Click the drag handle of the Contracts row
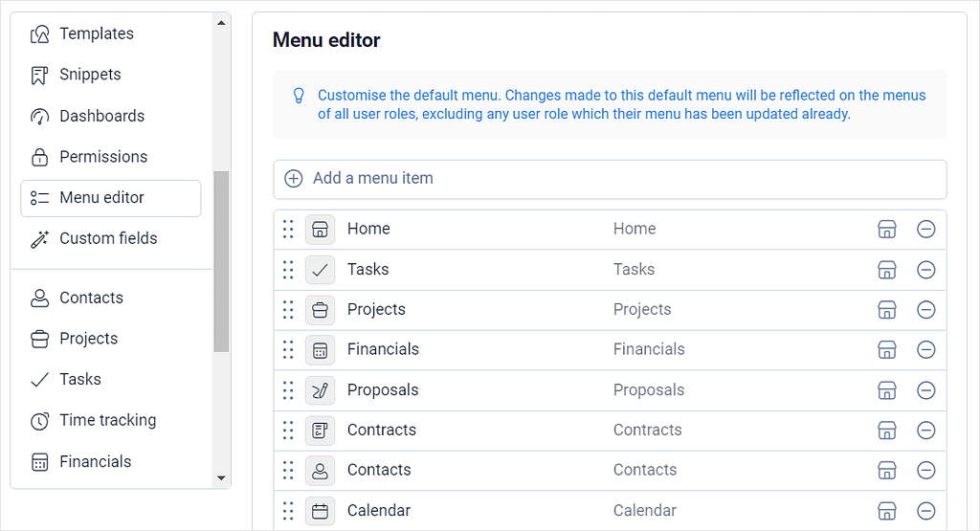This screenshot has height=531, width=980. click(288, 431)
